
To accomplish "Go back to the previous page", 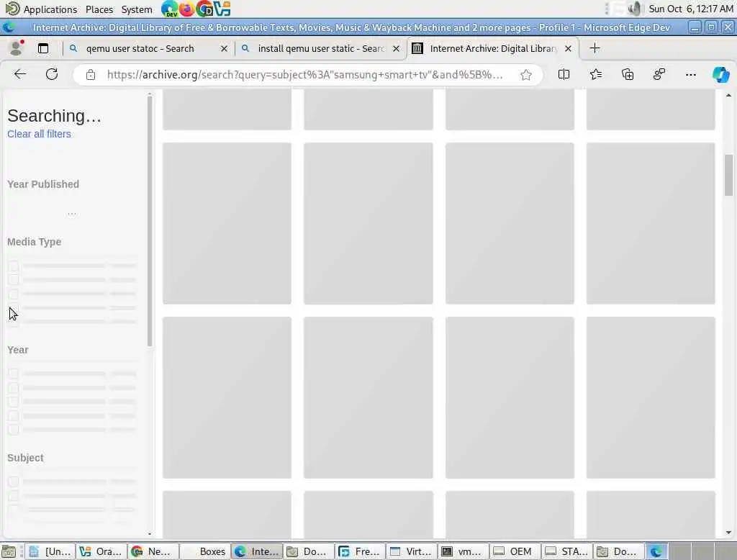I will coord(19,74).
